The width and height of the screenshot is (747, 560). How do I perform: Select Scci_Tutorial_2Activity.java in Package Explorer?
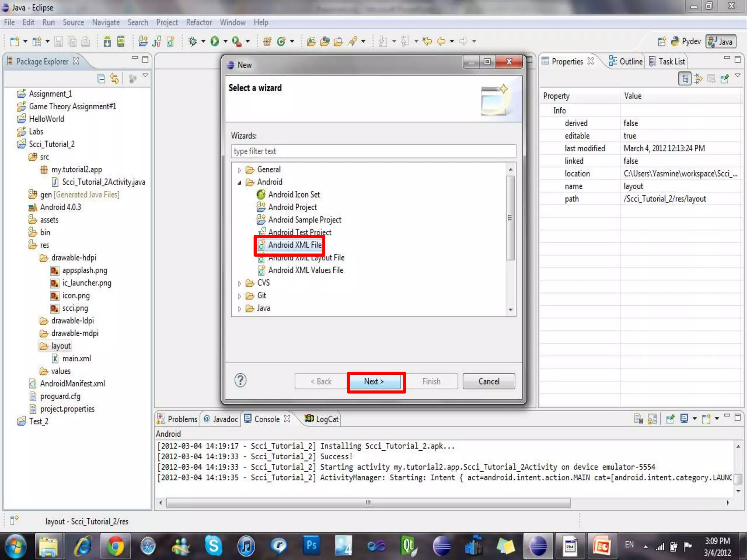[98, 182]
